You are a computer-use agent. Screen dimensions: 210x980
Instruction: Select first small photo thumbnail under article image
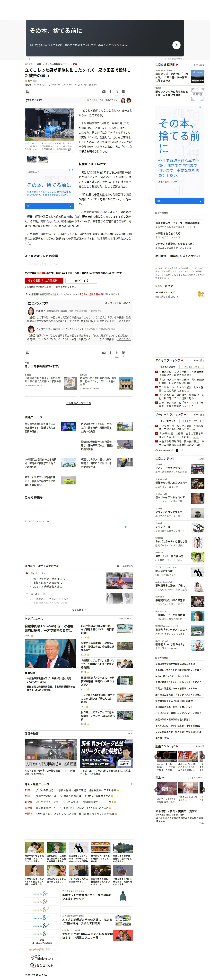(32, 159)
